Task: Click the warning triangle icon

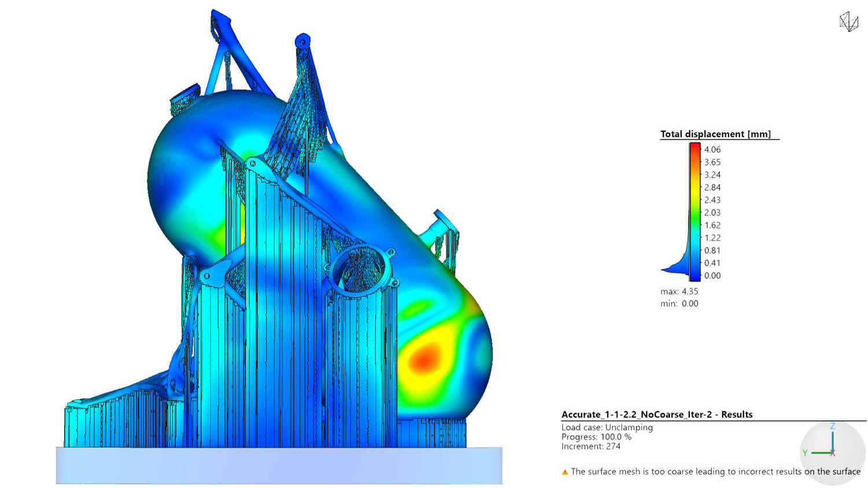Action: click(565, 472)
